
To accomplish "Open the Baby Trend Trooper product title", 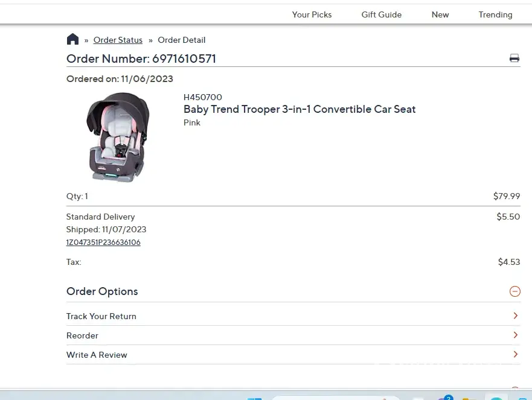I will click(x=300, y=109).
